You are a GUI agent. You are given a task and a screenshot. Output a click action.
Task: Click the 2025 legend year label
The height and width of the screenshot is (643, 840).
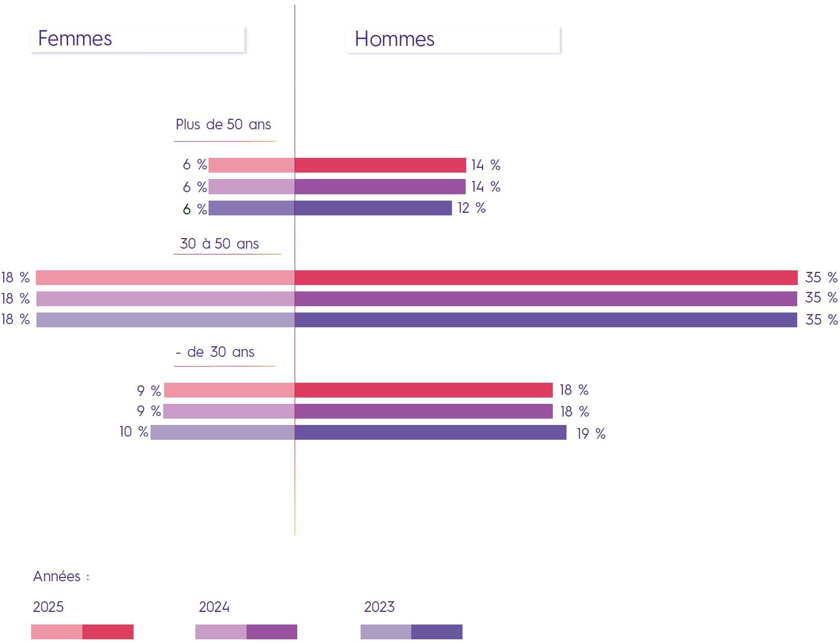(48, 607)
